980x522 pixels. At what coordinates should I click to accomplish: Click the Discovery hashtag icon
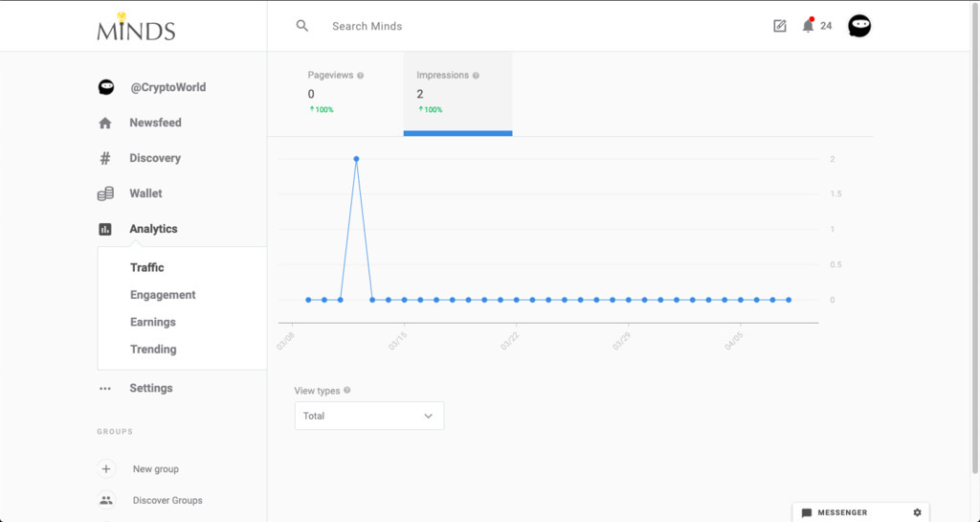coord(105,158)
